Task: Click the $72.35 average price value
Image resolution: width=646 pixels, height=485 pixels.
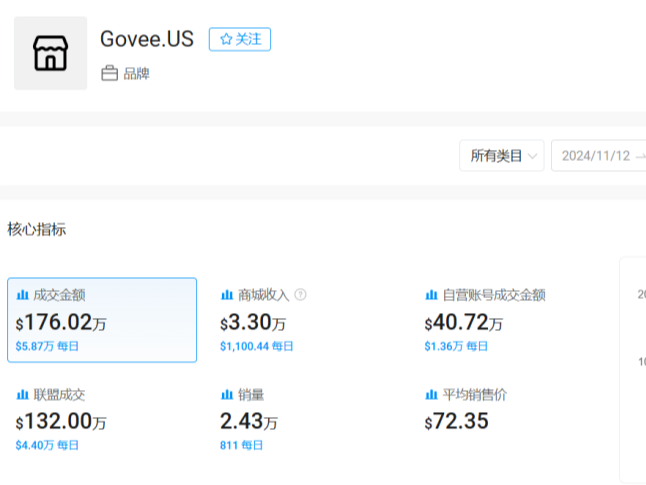Action: [456, 422]
